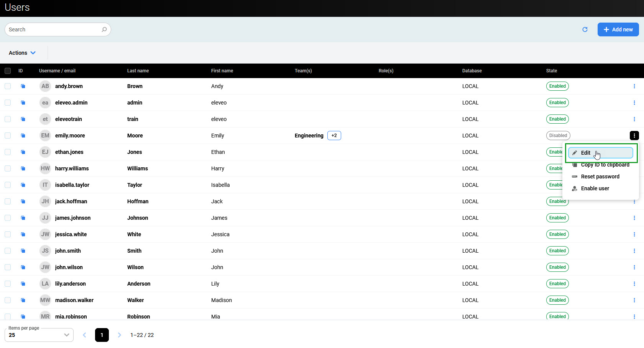
Task: Check the box next to jack.hoffman
Action: (x=8, y=201)
